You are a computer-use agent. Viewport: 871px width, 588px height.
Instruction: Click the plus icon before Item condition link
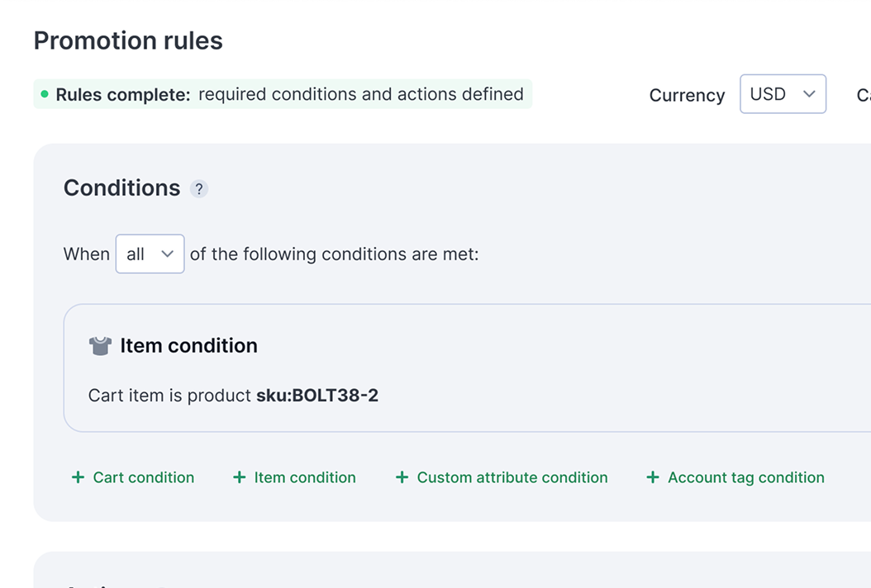pyautogui.click(x=239, y=477)
